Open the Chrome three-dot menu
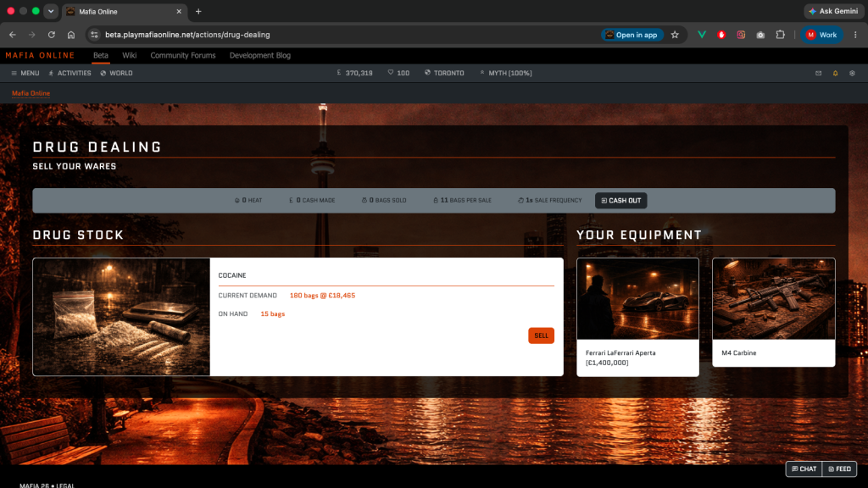This screenshot has width=868, height=488. click(855, 34)
